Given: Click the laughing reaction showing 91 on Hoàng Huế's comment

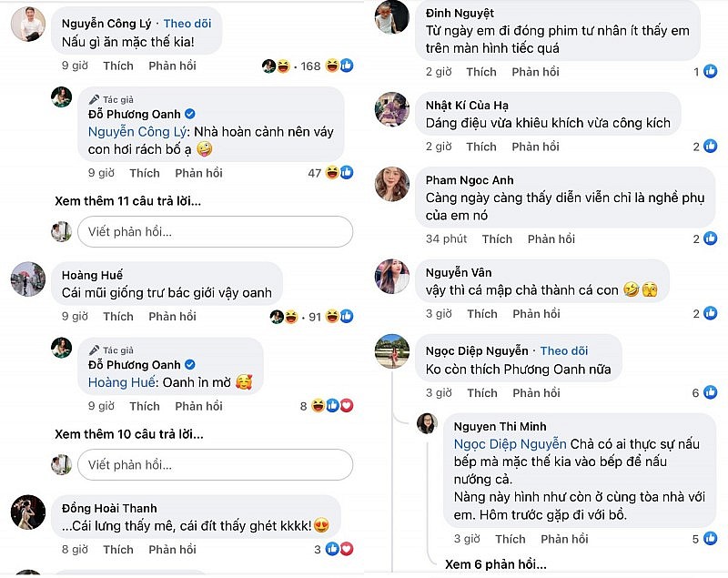Looking at the screenshot, I should coord(289,315).
